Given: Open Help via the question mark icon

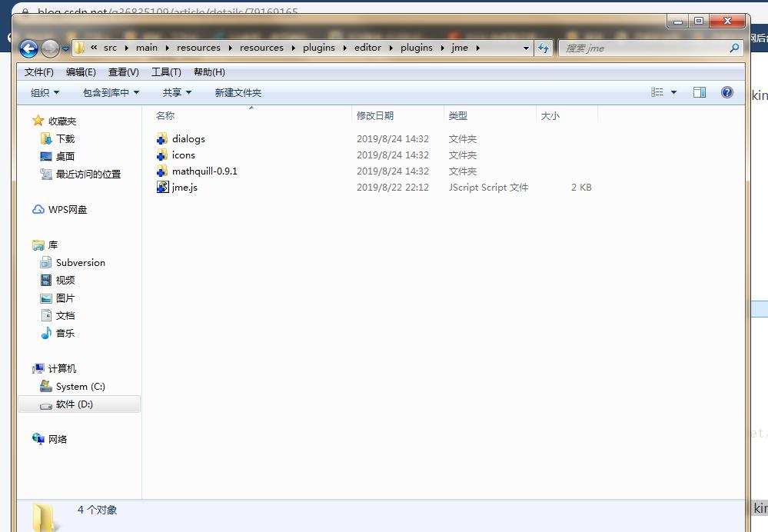Looking at the screenshot, I should click(727, 92).
